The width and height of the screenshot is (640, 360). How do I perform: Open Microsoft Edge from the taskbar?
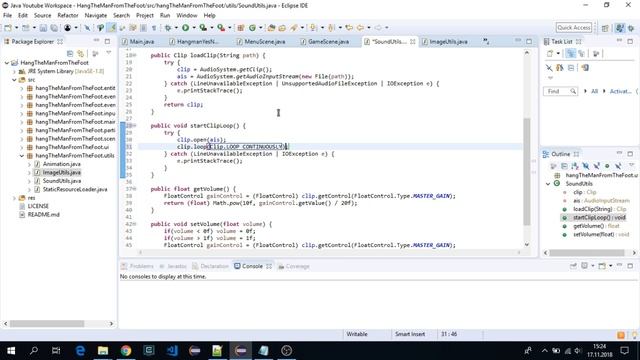pyautogui.click(x=80, y=350)
